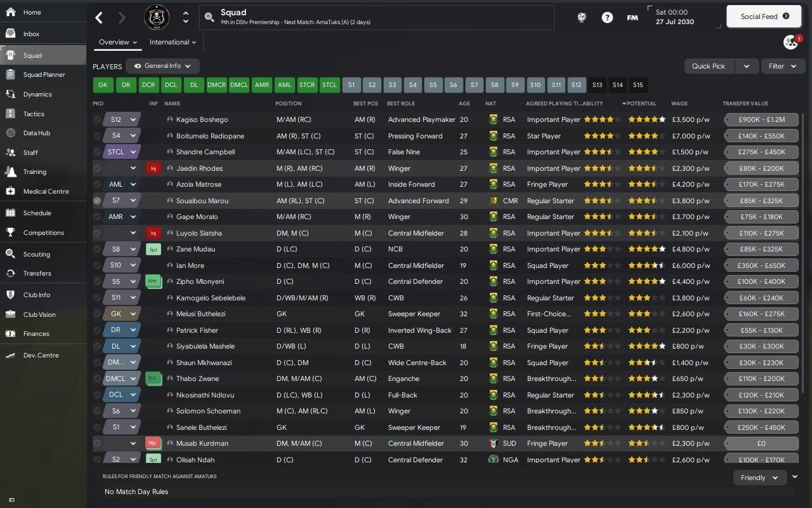812x508 pixels.
Task: Select the GK position slot tab
Action: click(x=103, y=84)
